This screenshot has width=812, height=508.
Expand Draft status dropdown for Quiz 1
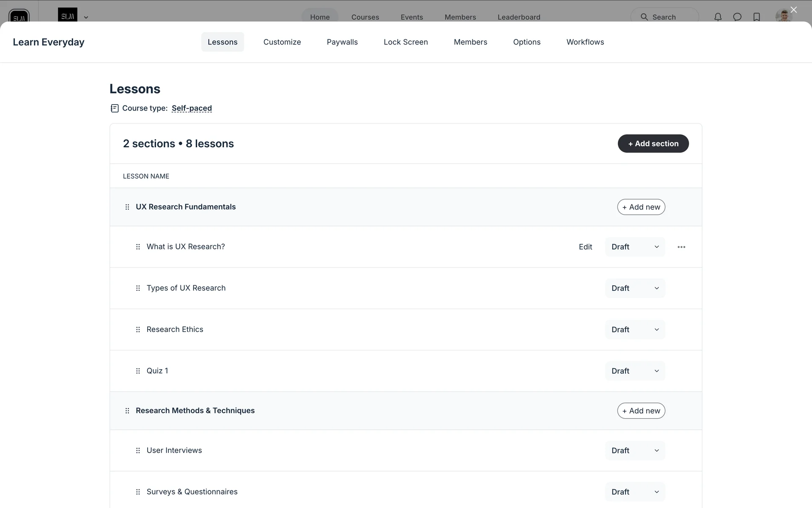[635, 371]
